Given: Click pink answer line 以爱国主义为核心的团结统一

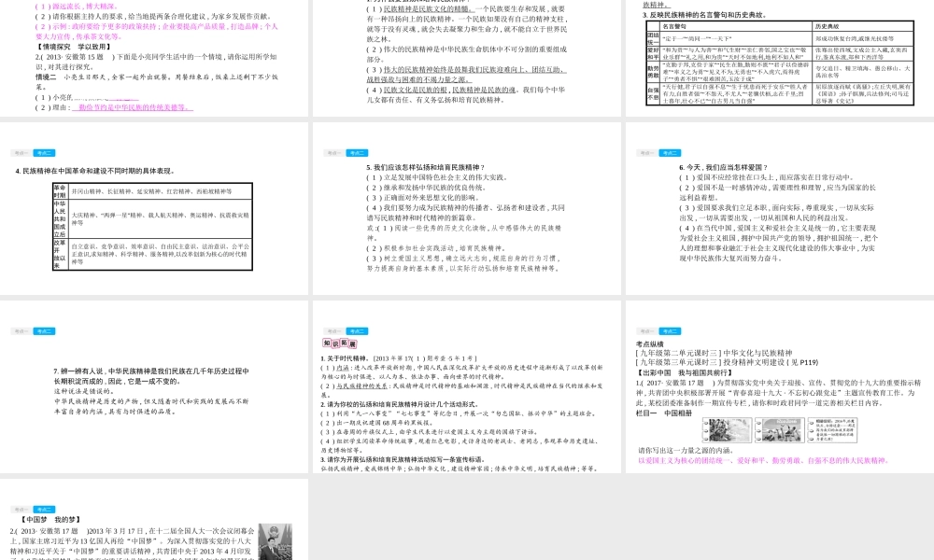Looking at the screenshot, I should 764,460.
